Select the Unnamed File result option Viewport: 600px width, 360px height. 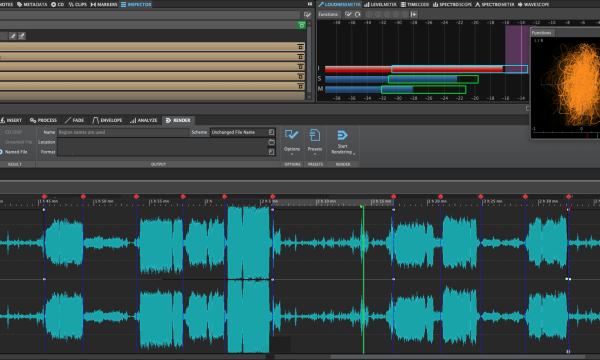pos(17,142)
